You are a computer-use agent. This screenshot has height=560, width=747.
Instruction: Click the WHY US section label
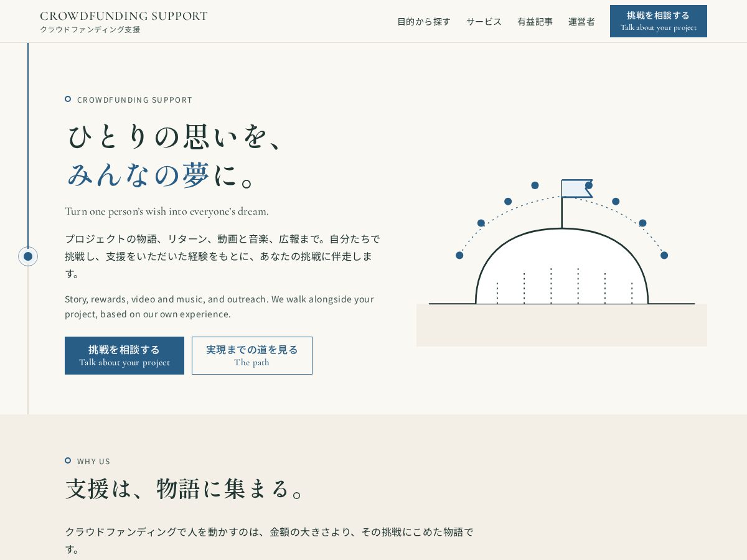pos(93,461)
